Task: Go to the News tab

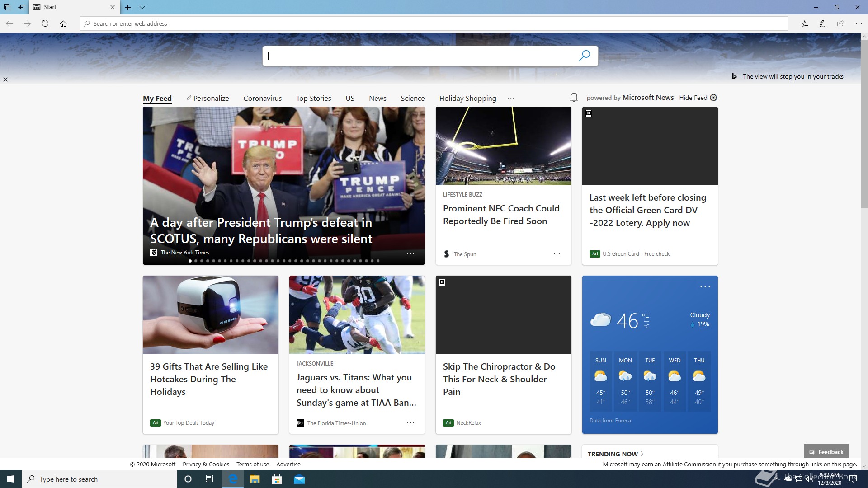Action: click(377, 98)
